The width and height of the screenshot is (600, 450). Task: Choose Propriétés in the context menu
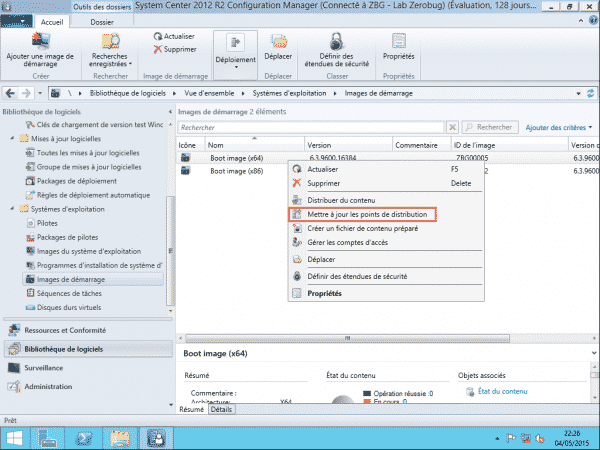point(386,293)
